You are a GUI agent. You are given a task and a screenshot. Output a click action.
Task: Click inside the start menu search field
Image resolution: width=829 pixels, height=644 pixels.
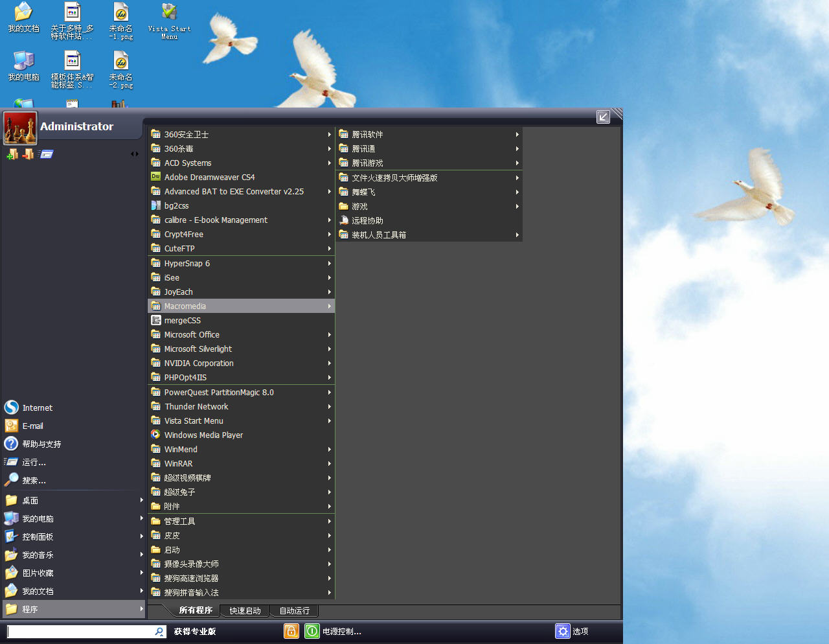[x=80, y=632]
